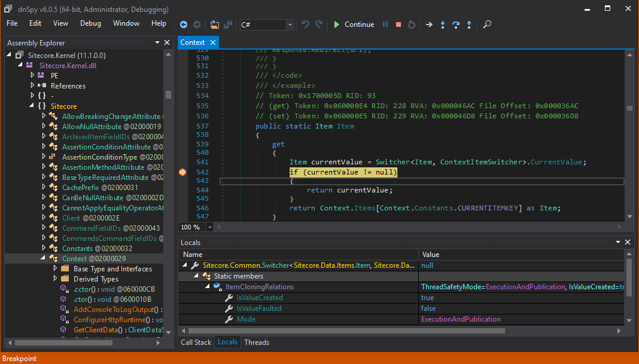
Task: Open the search magnifier tool
Action: [487, 25]
